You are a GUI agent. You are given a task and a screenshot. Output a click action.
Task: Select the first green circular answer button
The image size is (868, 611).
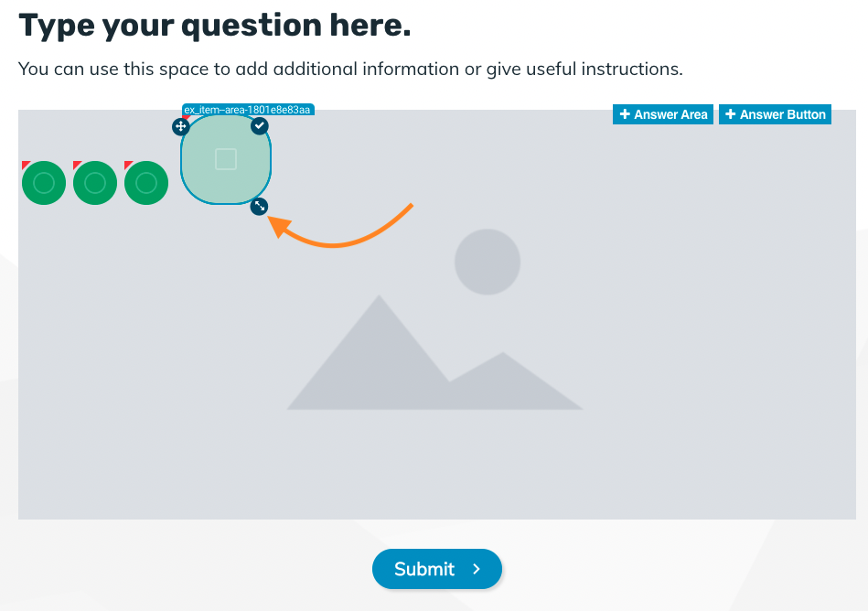[x=44, y=183]
